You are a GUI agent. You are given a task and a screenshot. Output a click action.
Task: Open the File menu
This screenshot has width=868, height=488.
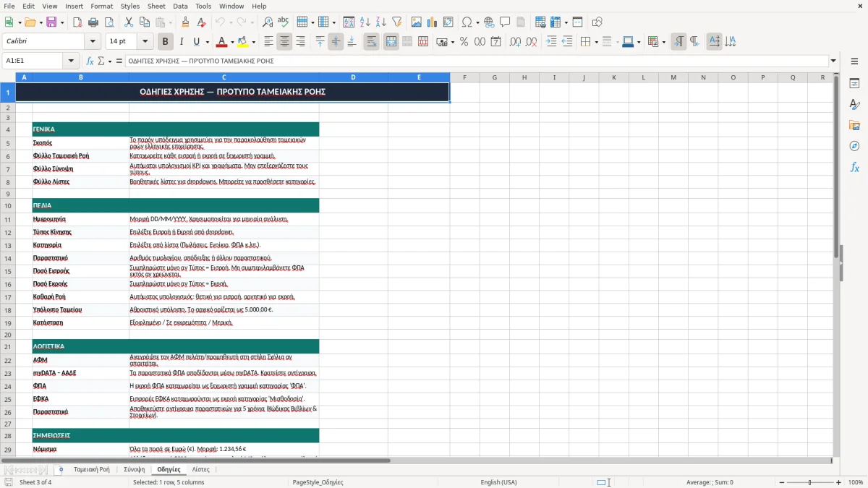click(x=9, y=6)
